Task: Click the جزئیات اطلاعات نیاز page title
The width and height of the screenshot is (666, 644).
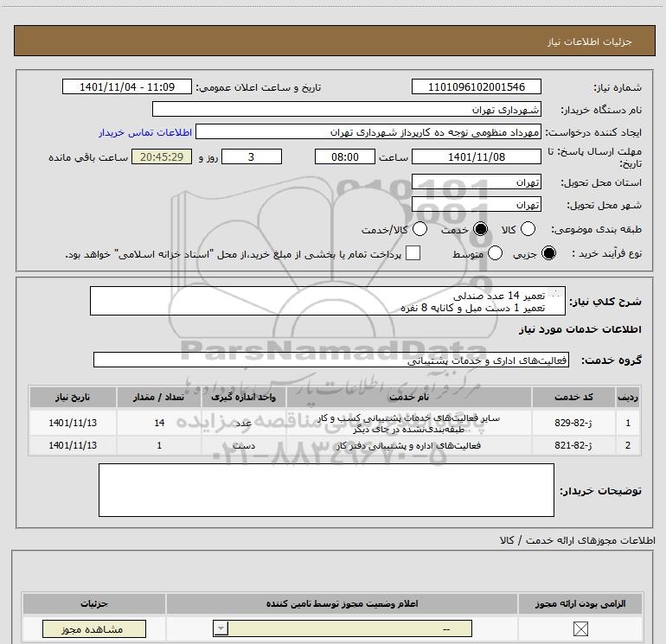Action: pyautogui.click(x=589, y=41)
